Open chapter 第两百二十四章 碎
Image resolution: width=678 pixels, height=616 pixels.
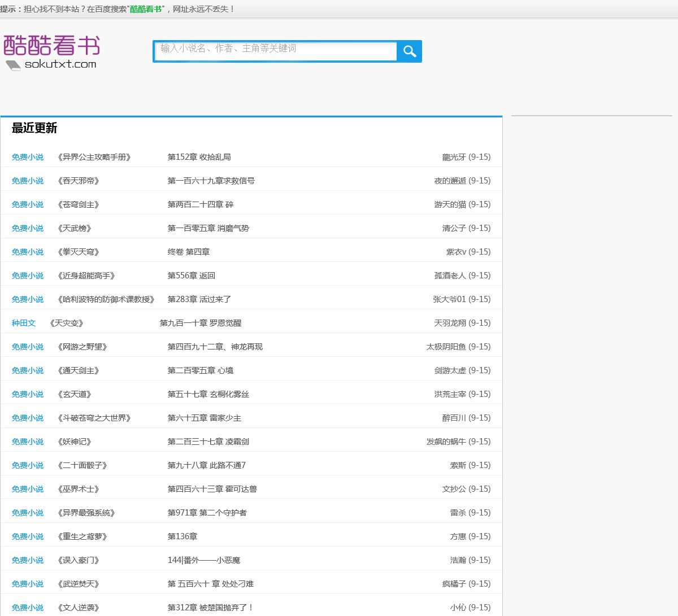(x=201, y=204)
